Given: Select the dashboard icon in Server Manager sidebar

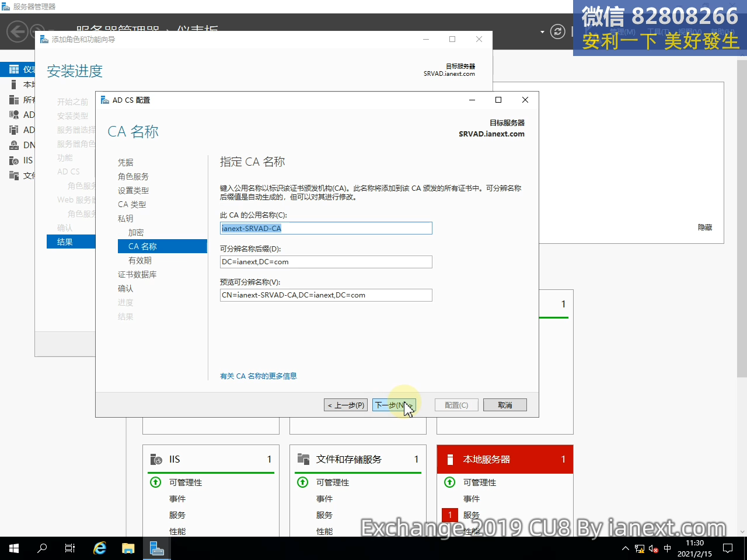Looking at the screenshot, I should click(x=14, y=69).
